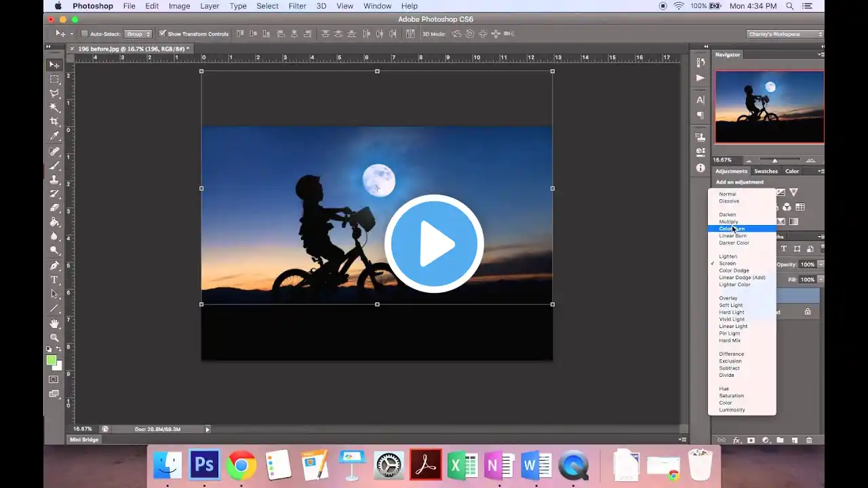Enable the Auto-Select checkbox
Viewport: 868px width, 488px height.
tap(85, 33)
